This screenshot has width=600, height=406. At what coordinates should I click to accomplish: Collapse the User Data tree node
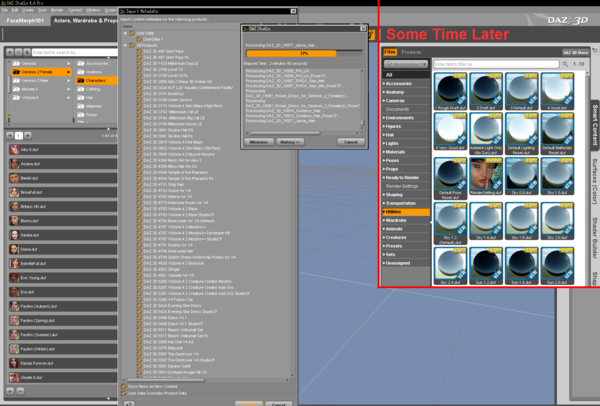tap(125, 33)
